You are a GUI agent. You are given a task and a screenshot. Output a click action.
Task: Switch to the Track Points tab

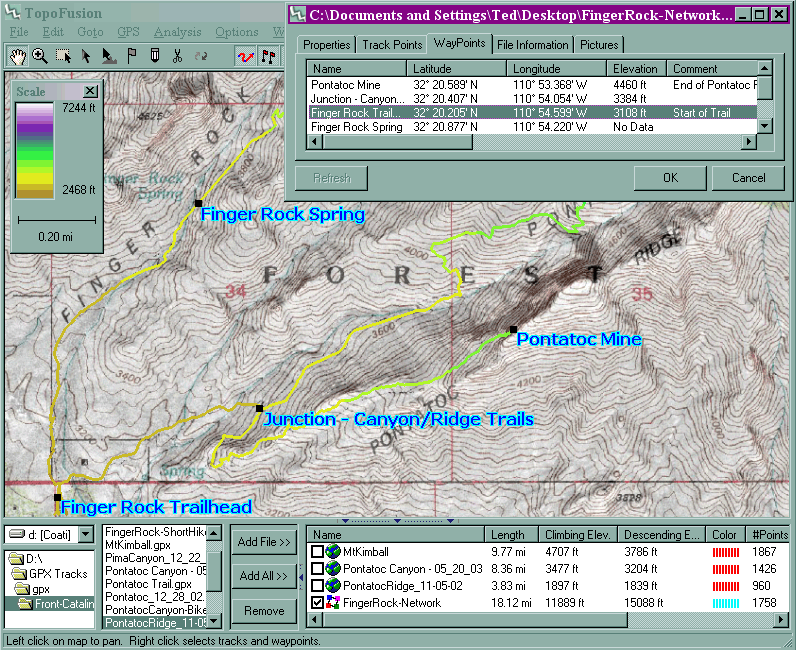coord(392,45)
